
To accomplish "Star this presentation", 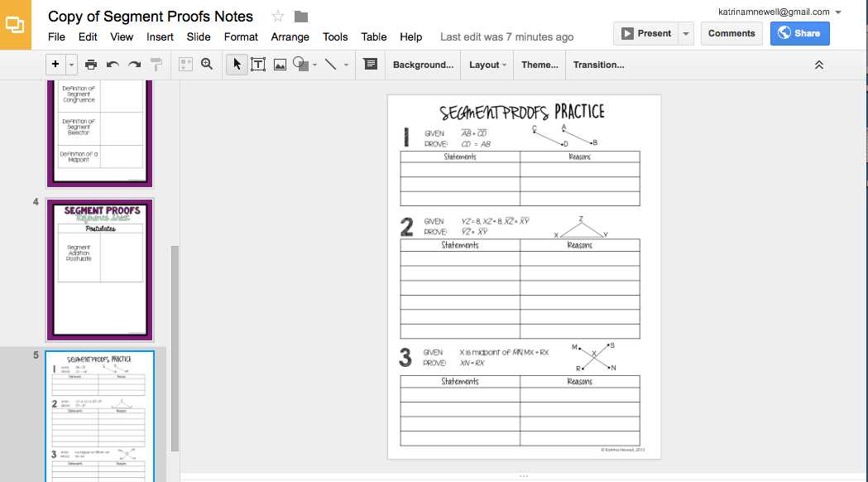I will point(278,17).
